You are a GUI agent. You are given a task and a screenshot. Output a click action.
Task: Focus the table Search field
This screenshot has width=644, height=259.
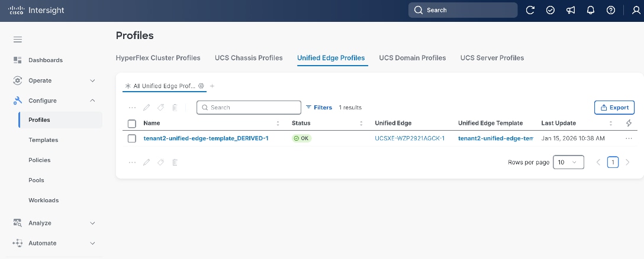point(249,108)
